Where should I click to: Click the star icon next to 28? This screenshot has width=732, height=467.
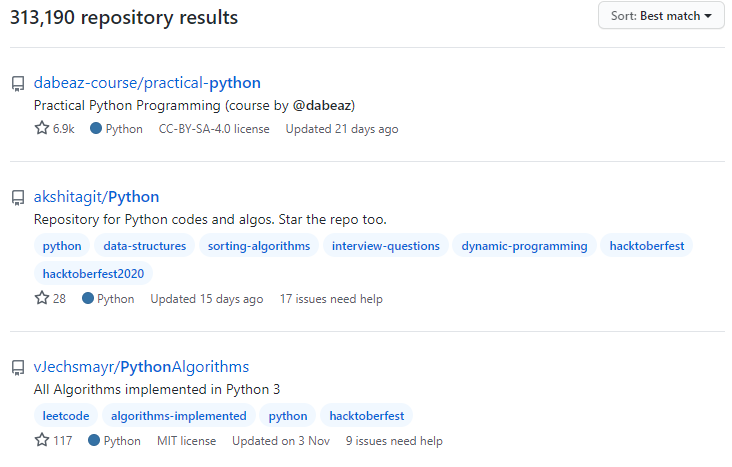pos(42,298)
